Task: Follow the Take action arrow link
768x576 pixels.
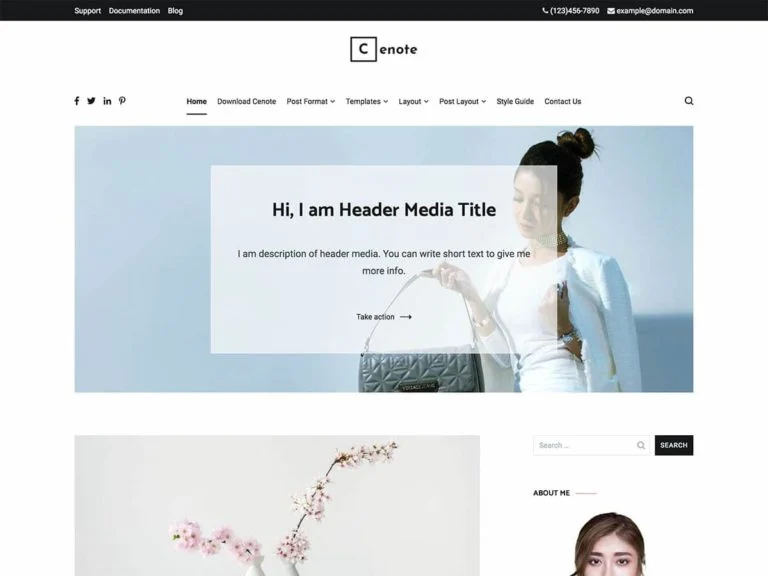Action: 384,317
